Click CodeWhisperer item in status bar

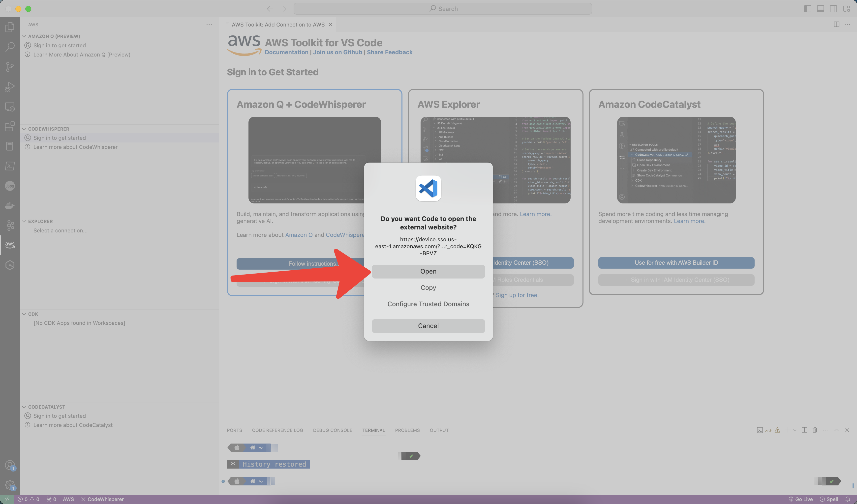point(102,499)
